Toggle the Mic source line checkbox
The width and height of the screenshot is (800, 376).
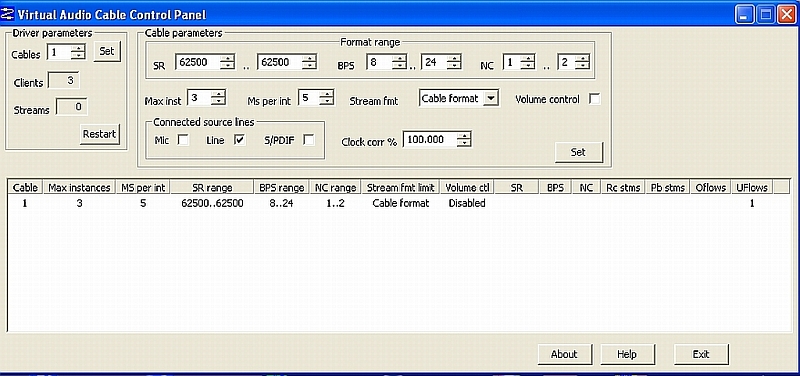click(x=183, y=140)
